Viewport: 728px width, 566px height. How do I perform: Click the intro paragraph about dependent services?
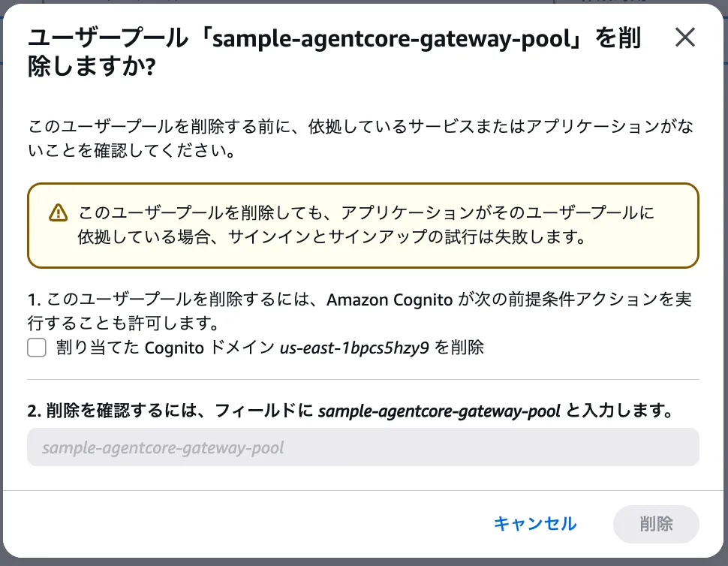click(359, 139)
